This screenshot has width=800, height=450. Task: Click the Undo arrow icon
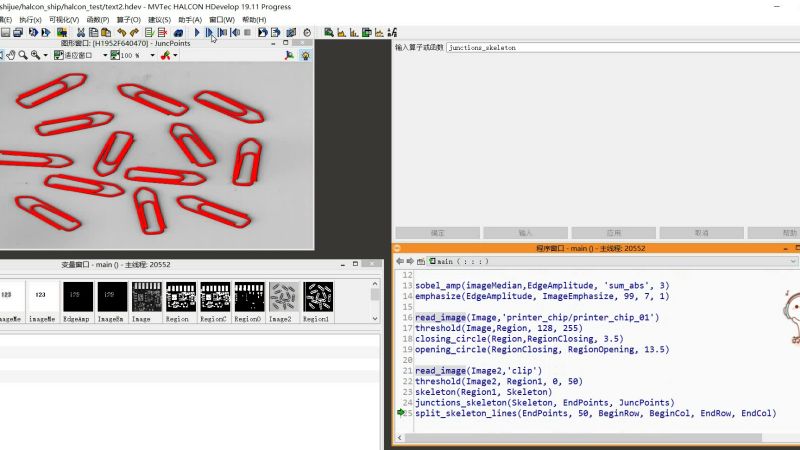[x=121, y=32]
